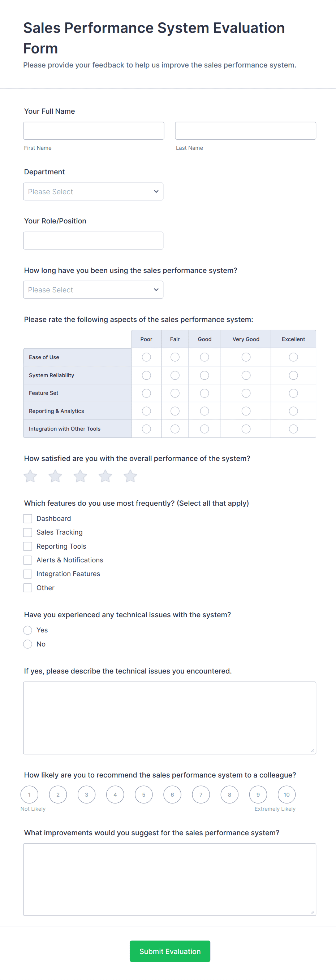
Task: Choose 5 on the recommendation scale
Action: pyautogui.click(x=144, y=795)
